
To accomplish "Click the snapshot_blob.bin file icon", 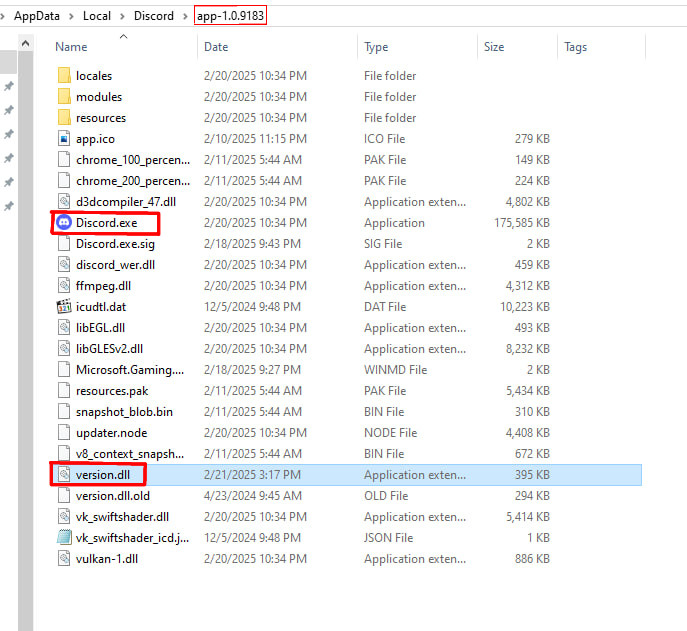I will pos(64,411).
